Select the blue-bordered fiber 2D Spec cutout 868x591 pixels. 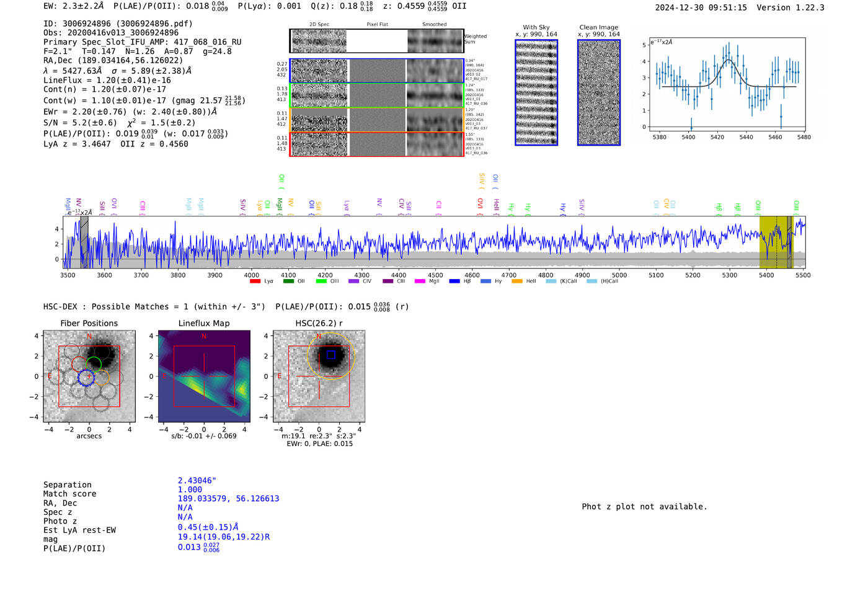319,71
